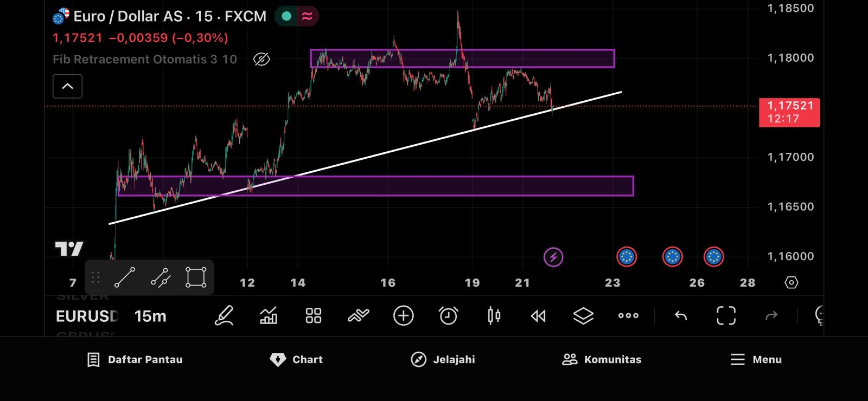Click the 1,16500 price axis label
The image size is (868, 401).
(x=790, y=206)
